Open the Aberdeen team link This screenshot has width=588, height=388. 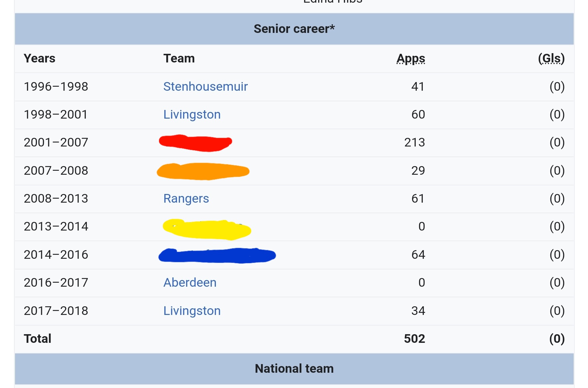click(x=190, y=282)
